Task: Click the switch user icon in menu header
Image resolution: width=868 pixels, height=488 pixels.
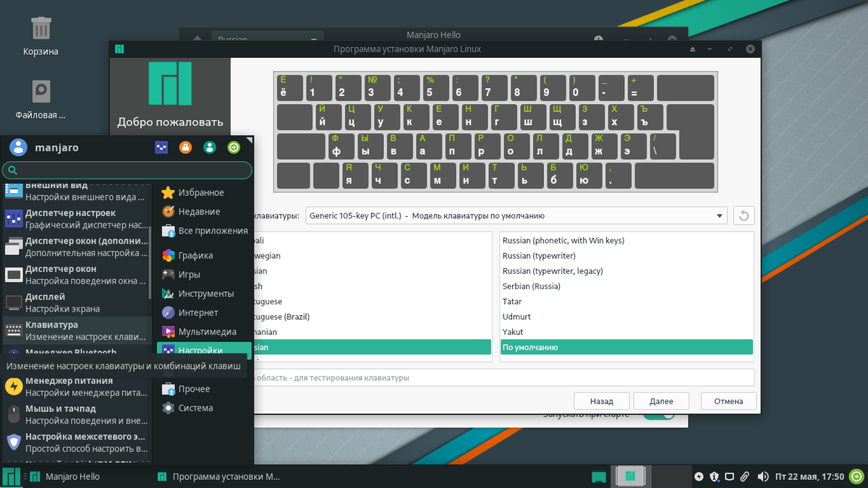Action: coord(210,147)
